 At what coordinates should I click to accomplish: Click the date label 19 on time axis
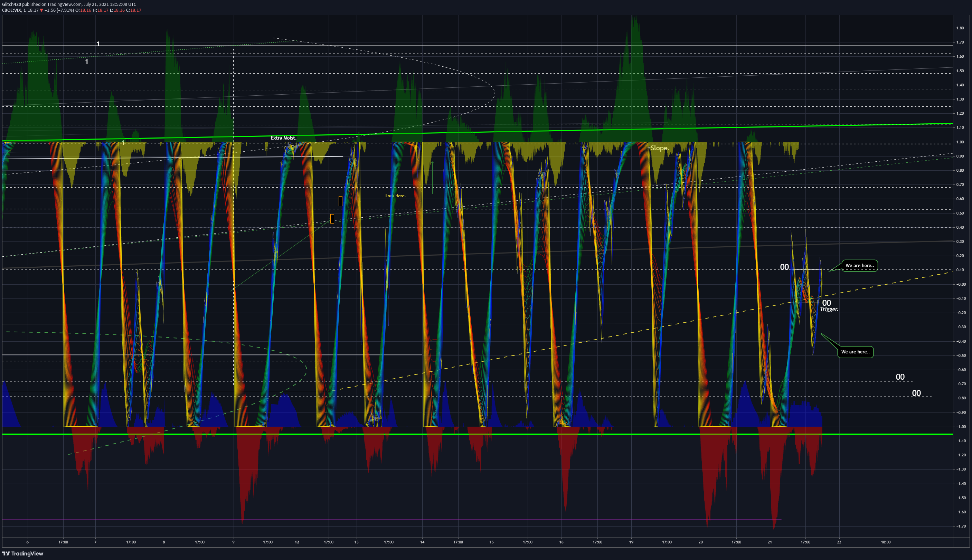pyautogui.click(x=631, y=542)
